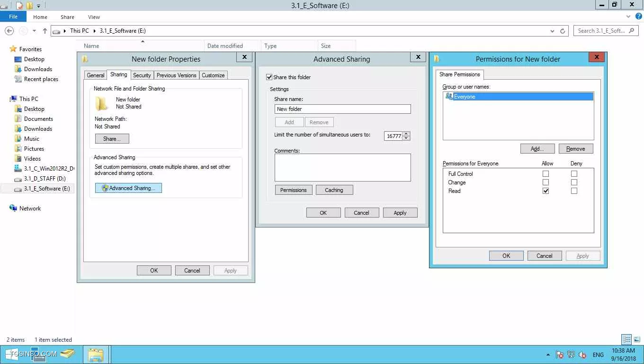Click Add... in Permissions dialog
The height and width of the screenshot is (364, 644).
tap(537, 149)
